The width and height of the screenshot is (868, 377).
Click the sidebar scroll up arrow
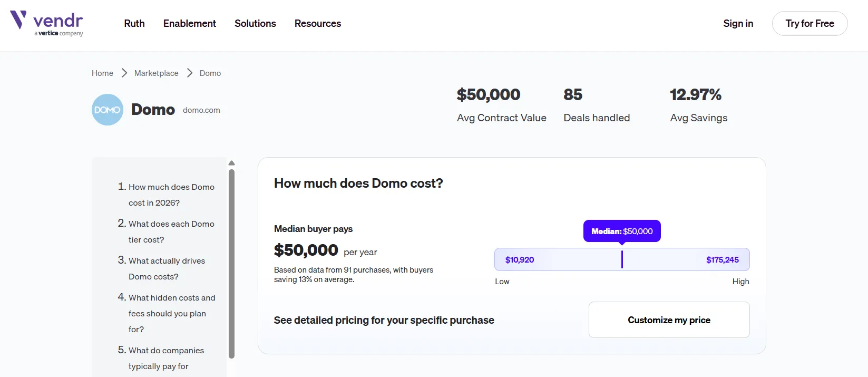[231, 163]
